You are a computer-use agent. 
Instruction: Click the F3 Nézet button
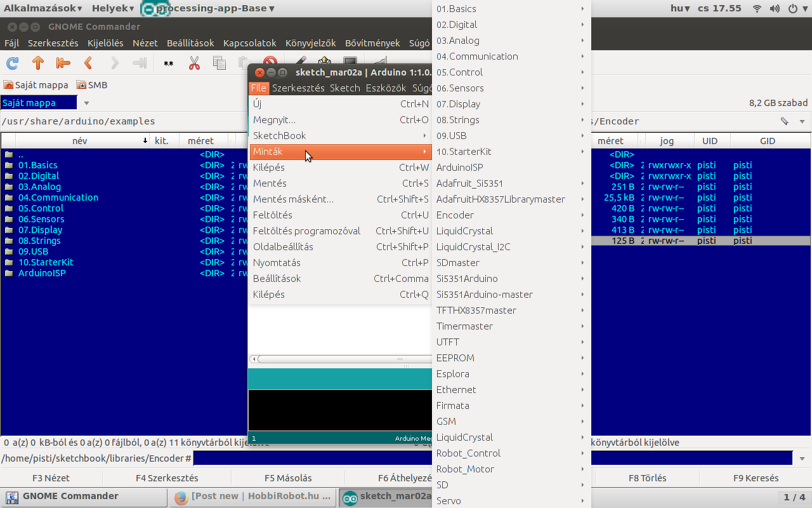click(x=51, y=478)
